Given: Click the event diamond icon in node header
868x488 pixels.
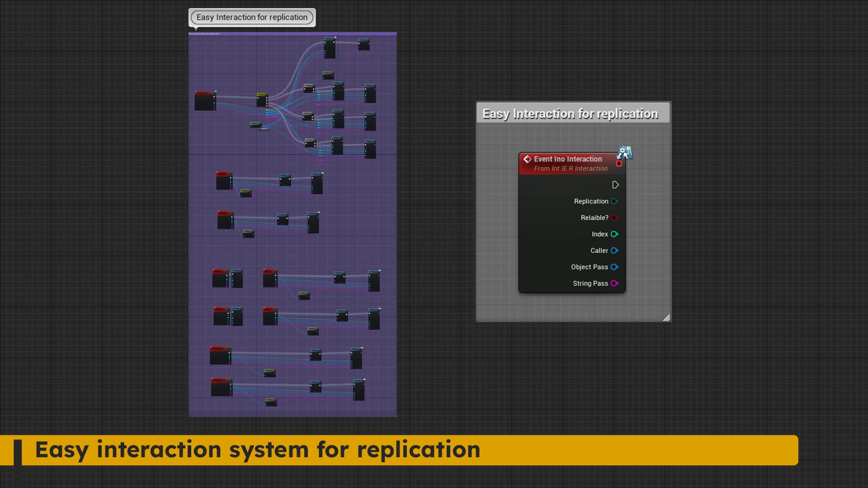Looking at the screenshot, I should click(x=527, y=159).
